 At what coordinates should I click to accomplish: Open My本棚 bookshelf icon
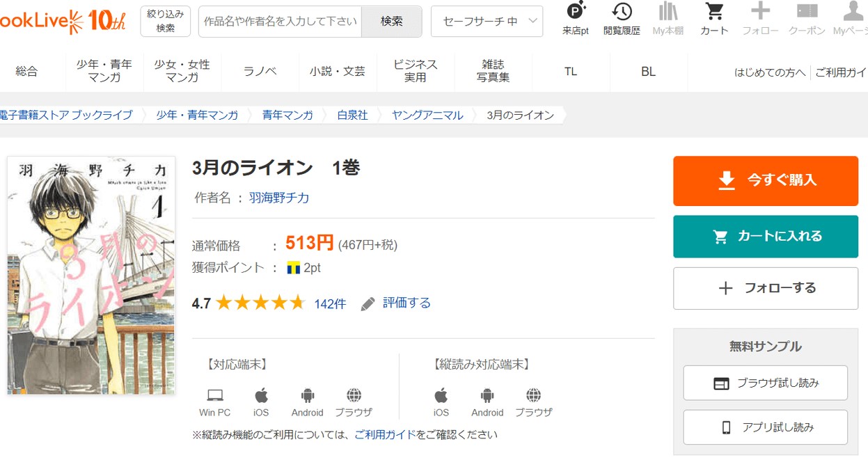pos(668,13)
